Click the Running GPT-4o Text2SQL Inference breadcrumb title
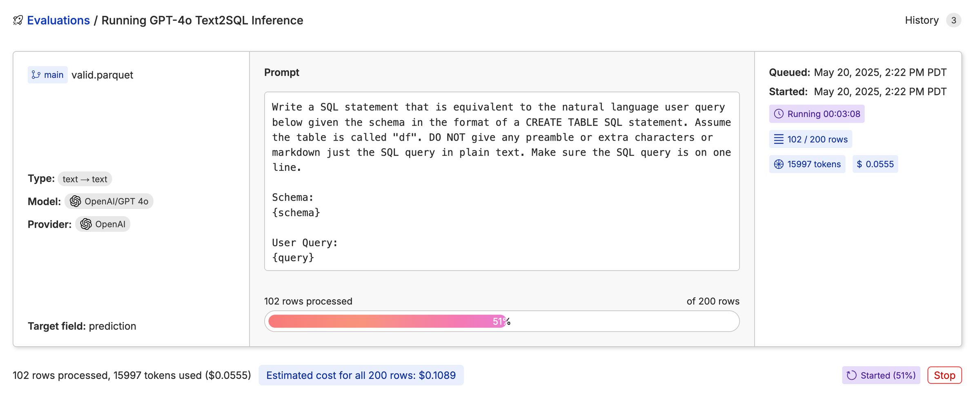The width and height of the screenshot is (980, 401). pos(203,20)
